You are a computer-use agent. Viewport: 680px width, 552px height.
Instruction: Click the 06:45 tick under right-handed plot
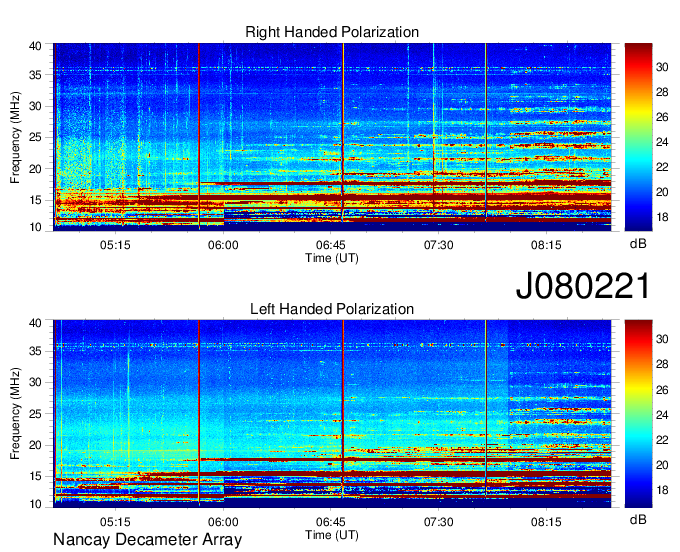click(x=331, y=245)
